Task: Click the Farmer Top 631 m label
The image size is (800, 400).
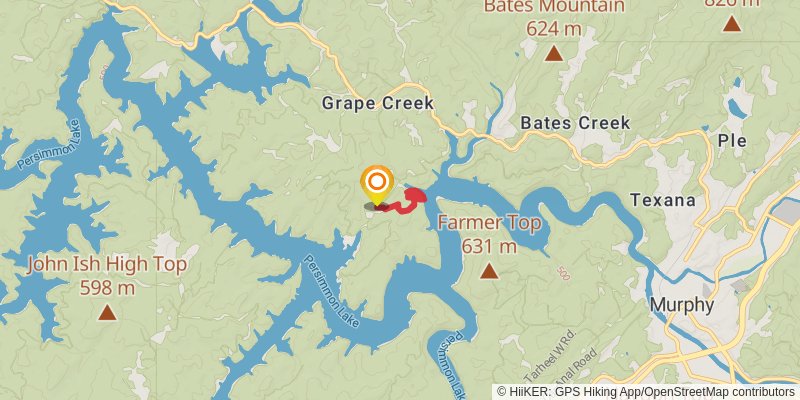Action: 489,235
